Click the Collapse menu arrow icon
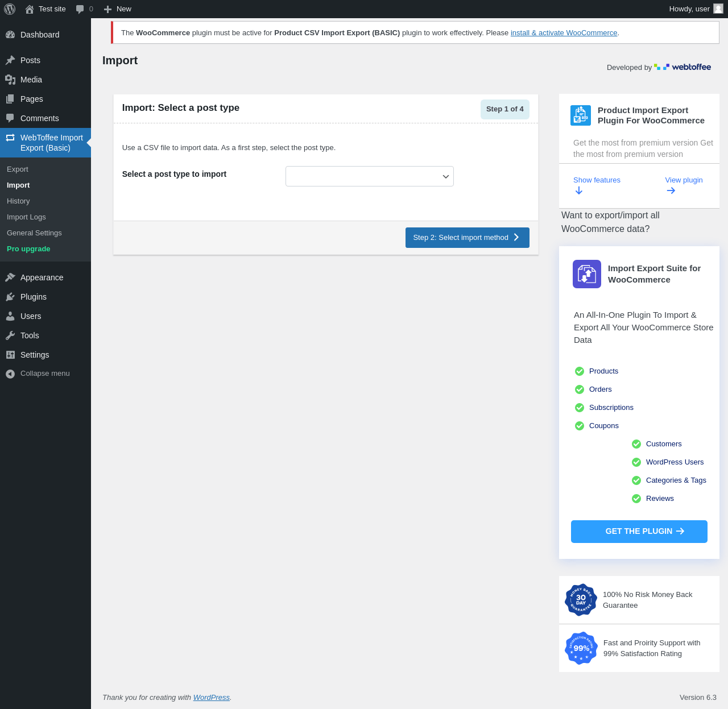The image size is (728, 709). pos(10,374)
